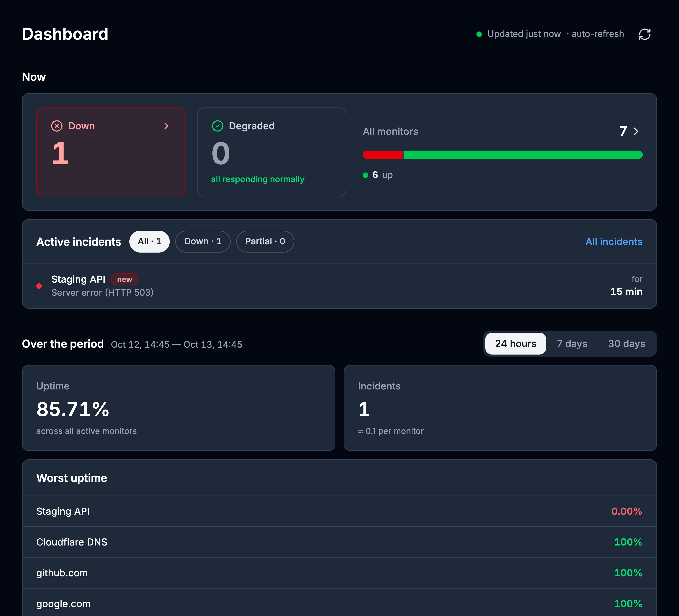Screen dimensions: 679x616
Task: Open the Incidents count card
Action: tap(500, 408)
